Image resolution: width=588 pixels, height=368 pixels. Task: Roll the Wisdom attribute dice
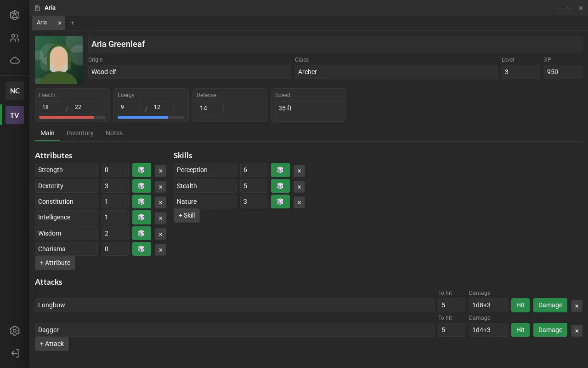tap(141, 233)
